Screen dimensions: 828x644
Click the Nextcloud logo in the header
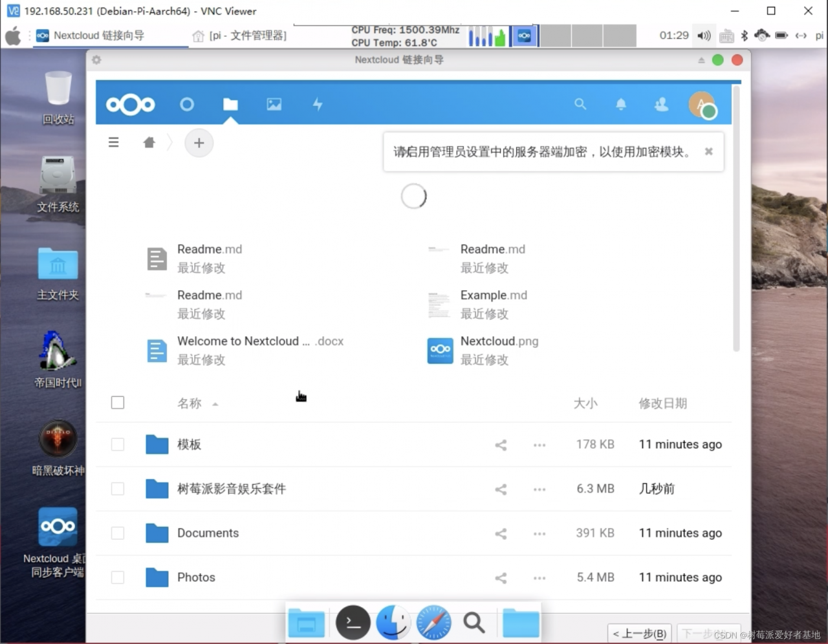tap(131, 103)
